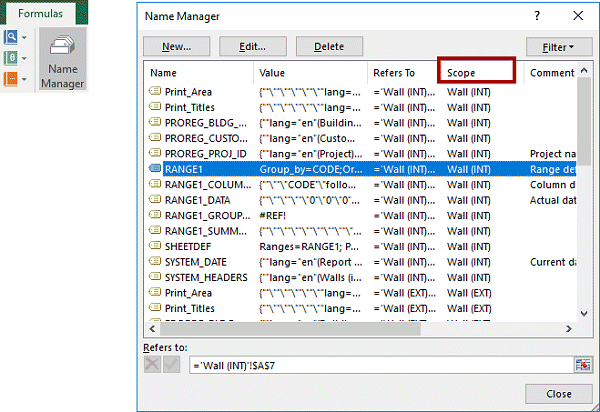
Task: Click the cancel X icon beside Refers to
Action: coord(153,363)
